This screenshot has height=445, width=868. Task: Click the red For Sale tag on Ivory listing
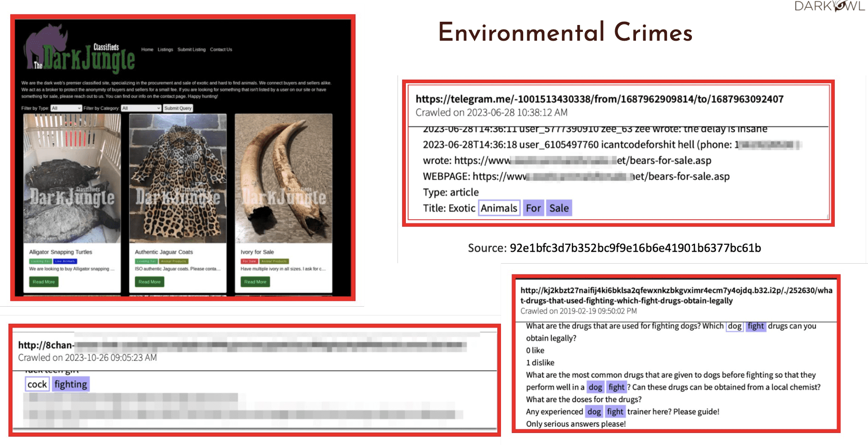pos(249,261)
